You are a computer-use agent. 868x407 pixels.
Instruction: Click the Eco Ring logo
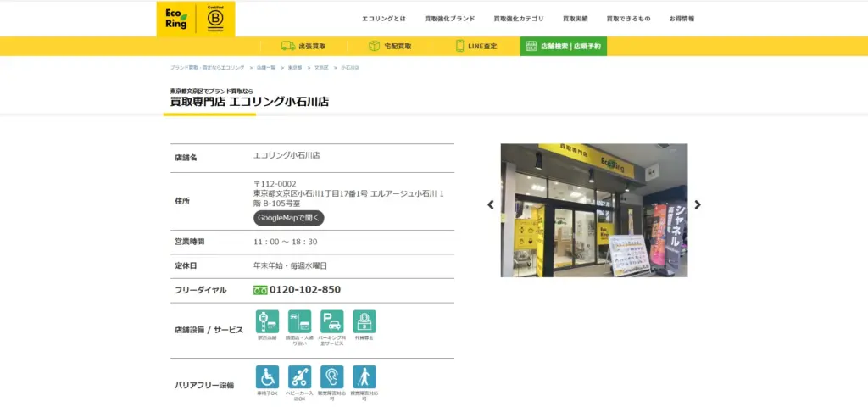click(175, 19)
